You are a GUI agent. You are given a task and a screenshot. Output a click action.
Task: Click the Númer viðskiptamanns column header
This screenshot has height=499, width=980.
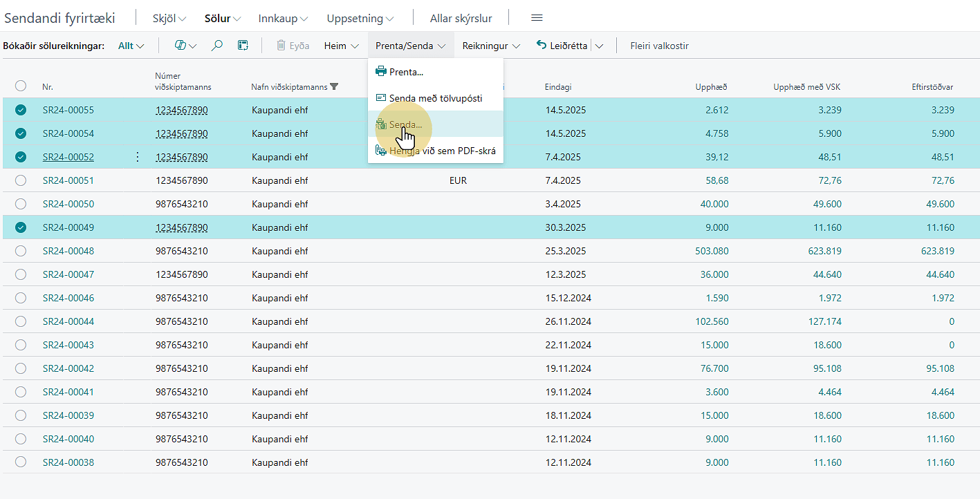click(x=183, y=82)
